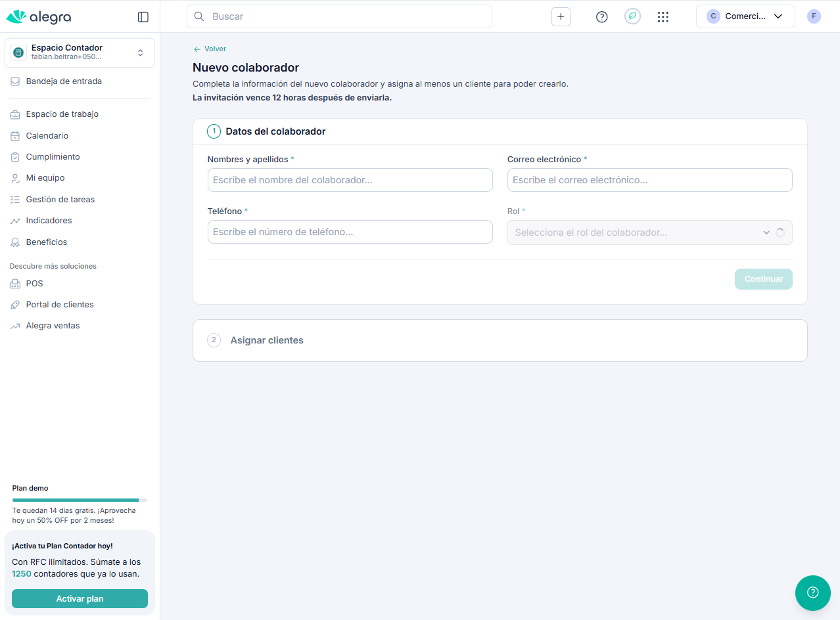
Task: Click the Alegra logo
Action: coord(39,17)
